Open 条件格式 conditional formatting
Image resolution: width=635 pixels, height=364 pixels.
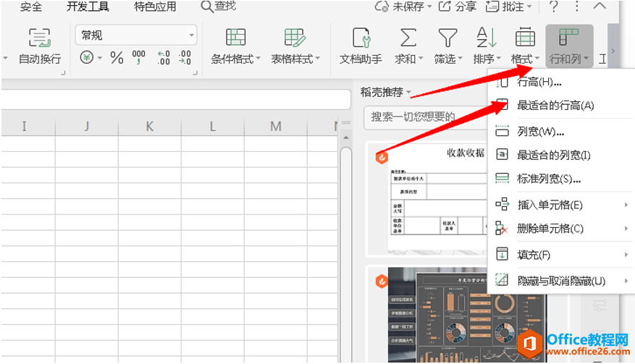point(235,46)
